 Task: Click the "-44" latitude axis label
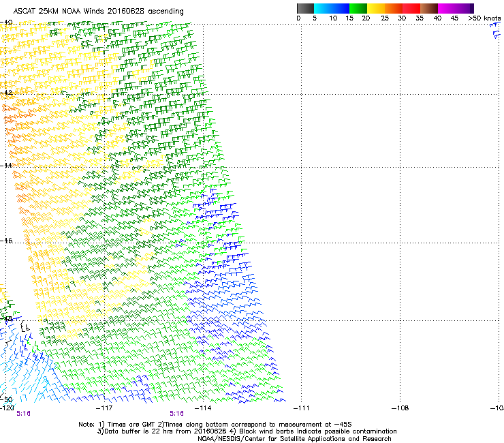pyautogui.click(x=6, y=166)
